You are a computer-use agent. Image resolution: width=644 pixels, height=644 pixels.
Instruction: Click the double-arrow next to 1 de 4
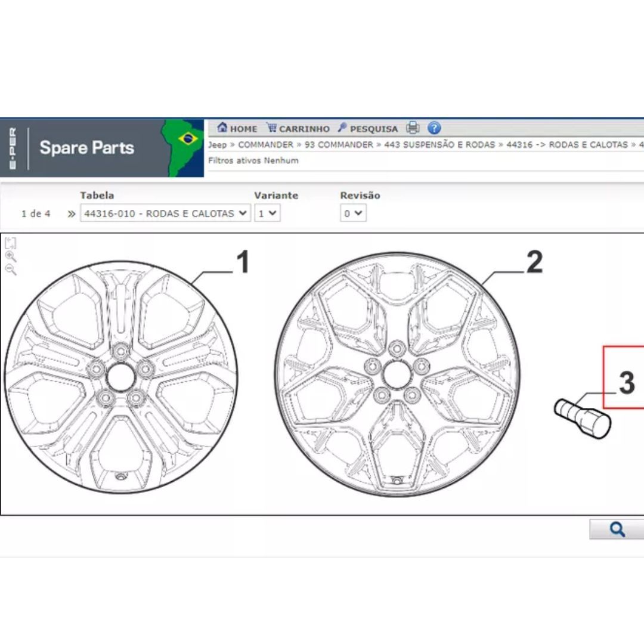pos(70,213)
